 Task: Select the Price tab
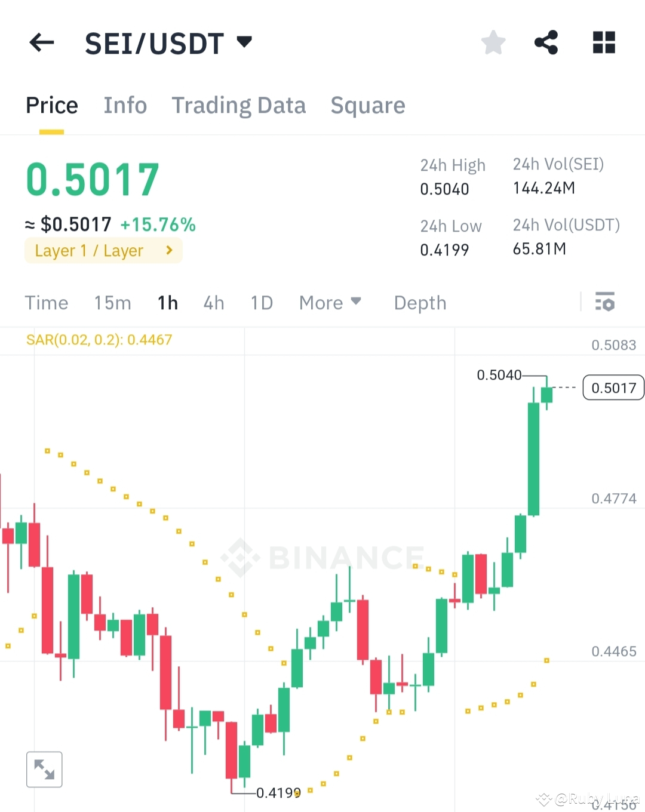pyautogui.click(x=51, y=105)
